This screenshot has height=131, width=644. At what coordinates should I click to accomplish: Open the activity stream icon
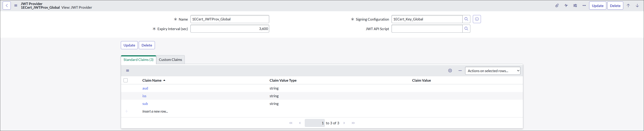pyautogui.click(x=566, y=6)
